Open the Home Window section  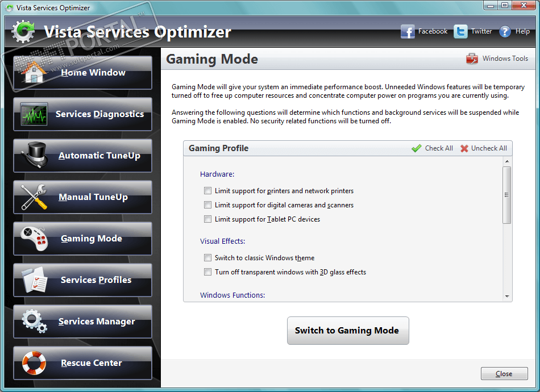pyautogui.click(x=82, y=73)
